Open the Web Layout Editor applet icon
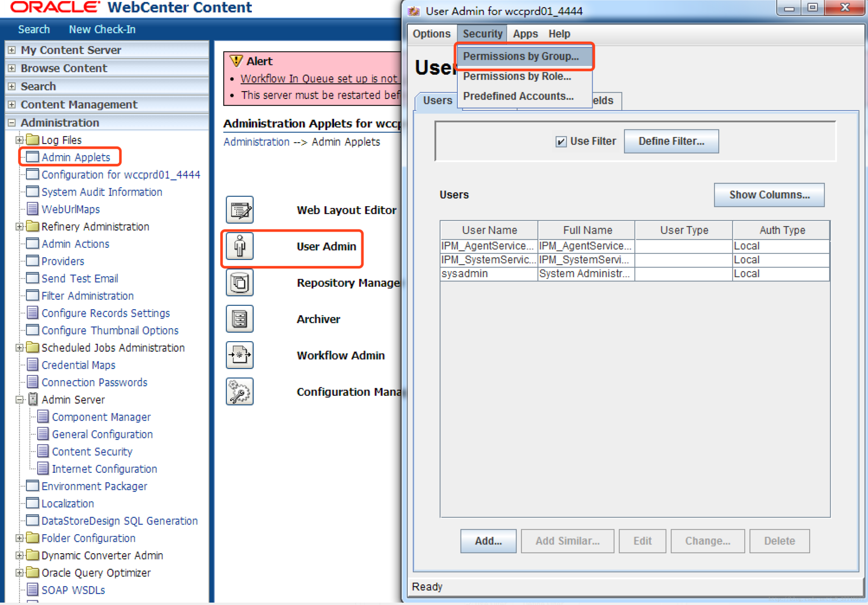The image size is (868, 605). pos(239,210)
